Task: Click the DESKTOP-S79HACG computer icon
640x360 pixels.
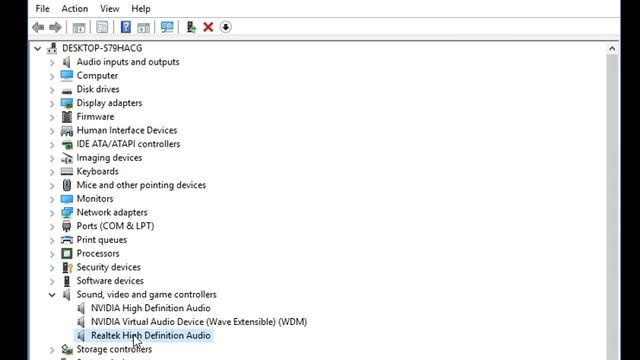Action: [52, 48]
